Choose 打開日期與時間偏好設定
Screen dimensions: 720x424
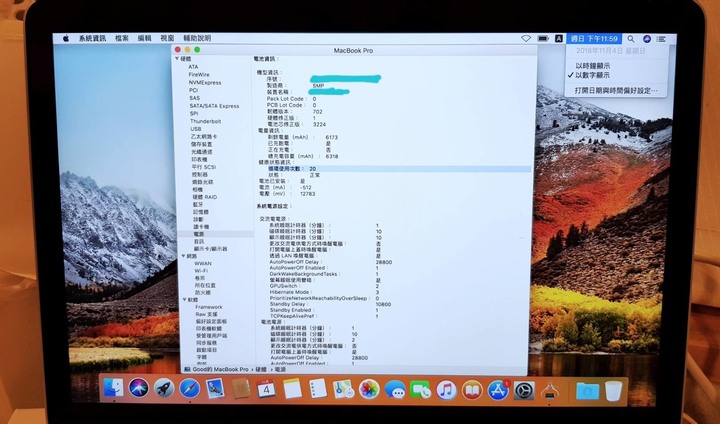pyautogui.click(x=616, y=91)
